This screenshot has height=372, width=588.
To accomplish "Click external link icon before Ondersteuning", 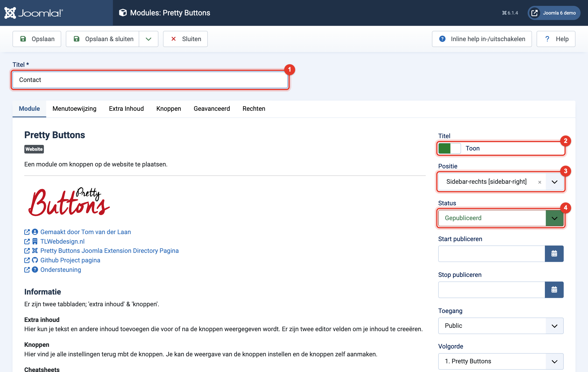I will [27, 270].
